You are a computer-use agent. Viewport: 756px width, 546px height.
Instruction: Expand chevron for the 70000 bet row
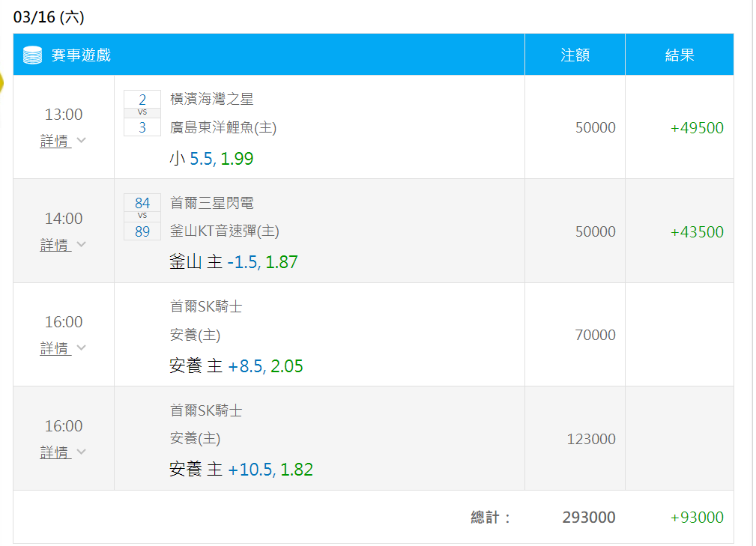point(81,348)
